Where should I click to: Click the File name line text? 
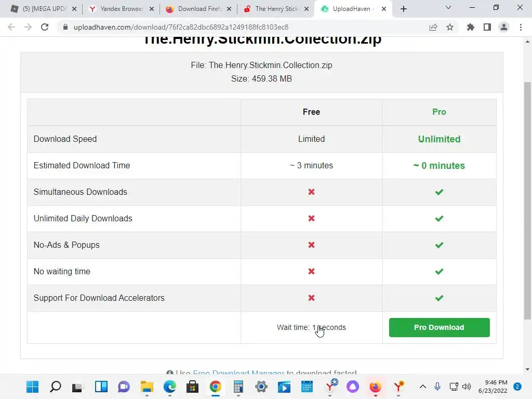261,65
